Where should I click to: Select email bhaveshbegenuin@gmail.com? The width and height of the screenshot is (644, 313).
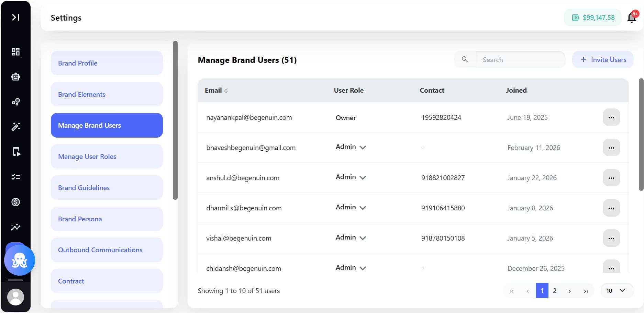coord(251,148)
